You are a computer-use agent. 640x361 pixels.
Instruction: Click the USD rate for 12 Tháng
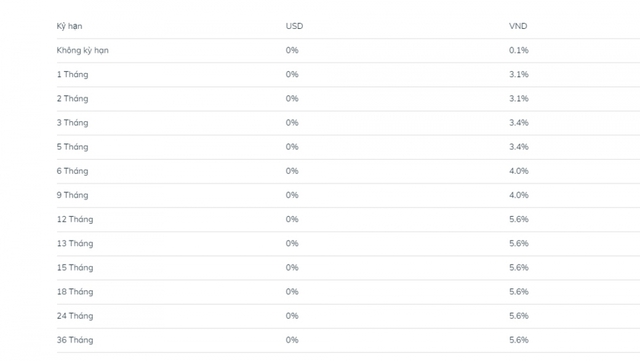pyautogui.click(x=292, y=219)
